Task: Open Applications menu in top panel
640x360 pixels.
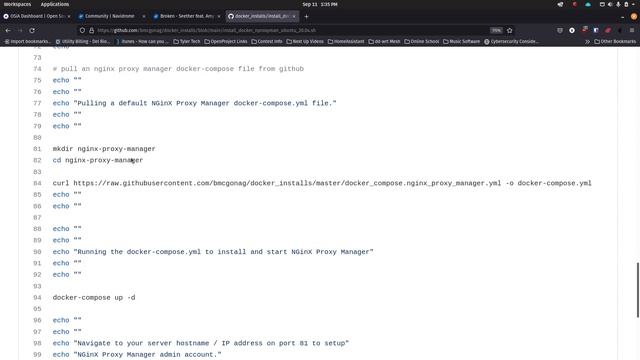Action: [x=55, y=4]
